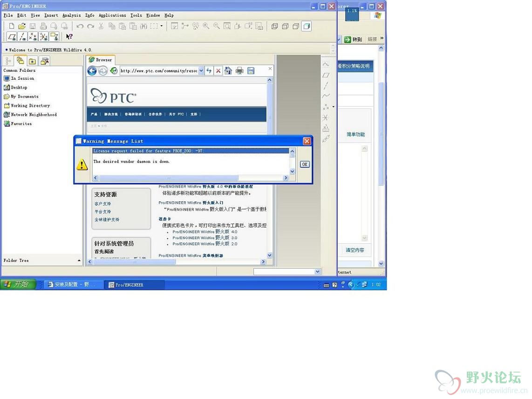Click down arrow of warning list scrollbar

click(293, 172)
